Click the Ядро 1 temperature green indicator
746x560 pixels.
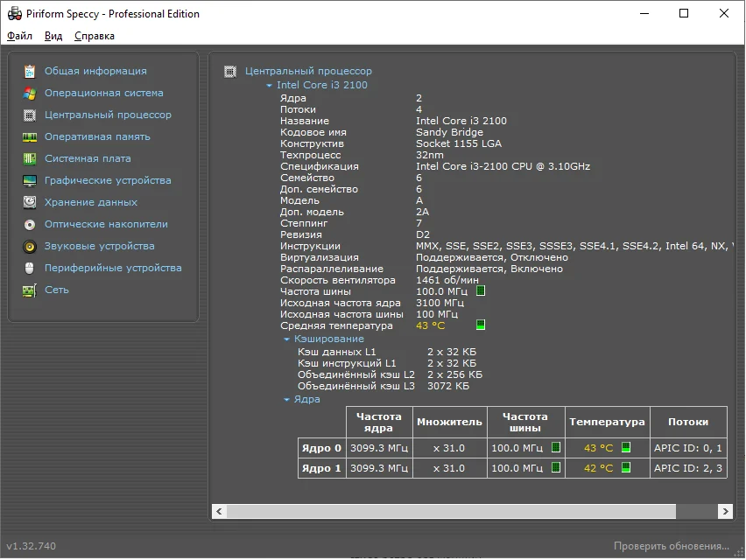[x=626, y=467]
